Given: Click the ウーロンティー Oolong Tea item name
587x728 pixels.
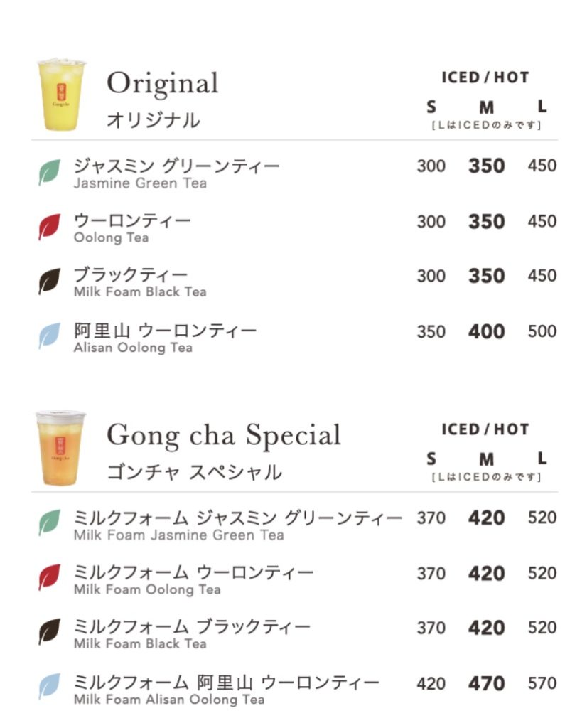Looking at the screenshot, I should (x=132, y=228).
